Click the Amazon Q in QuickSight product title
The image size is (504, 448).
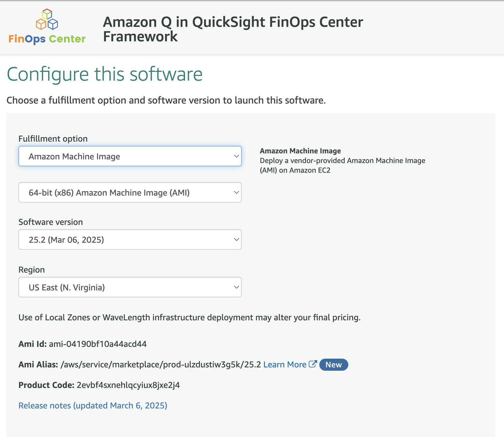(233, 29)
